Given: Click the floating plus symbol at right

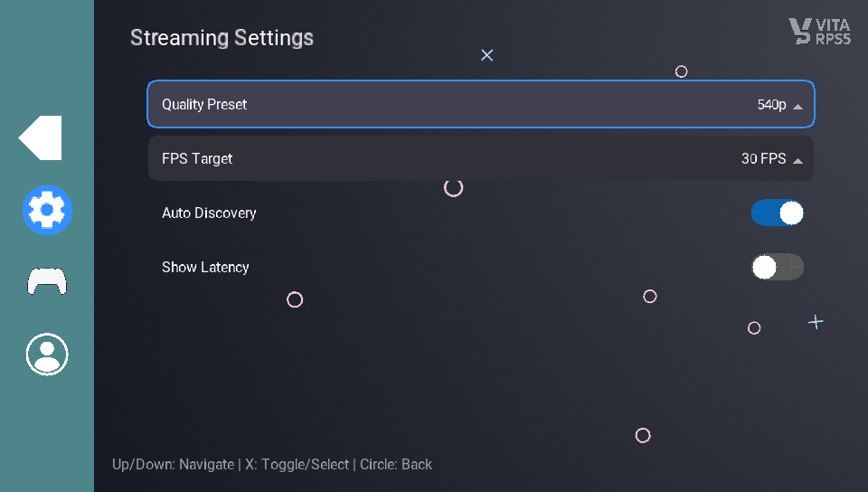Looking at the screenshot, I should pyautogui.click(x=816, y=322).
